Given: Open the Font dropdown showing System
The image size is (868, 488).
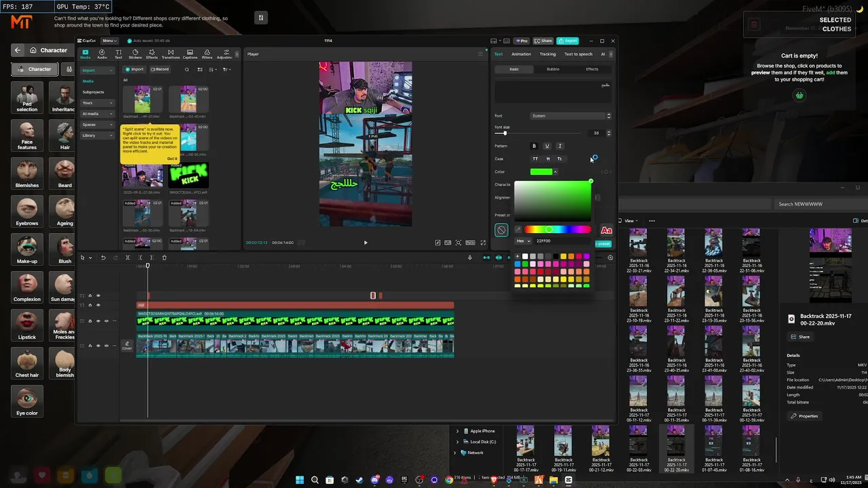Looking at the screenshot, I should (x=571, y=116).
